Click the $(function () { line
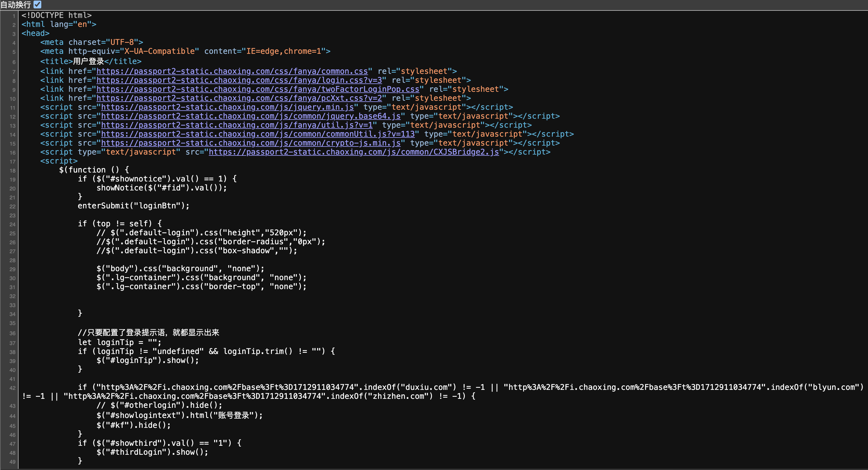The width and height of the screenshot is (868, 470). 94,170
